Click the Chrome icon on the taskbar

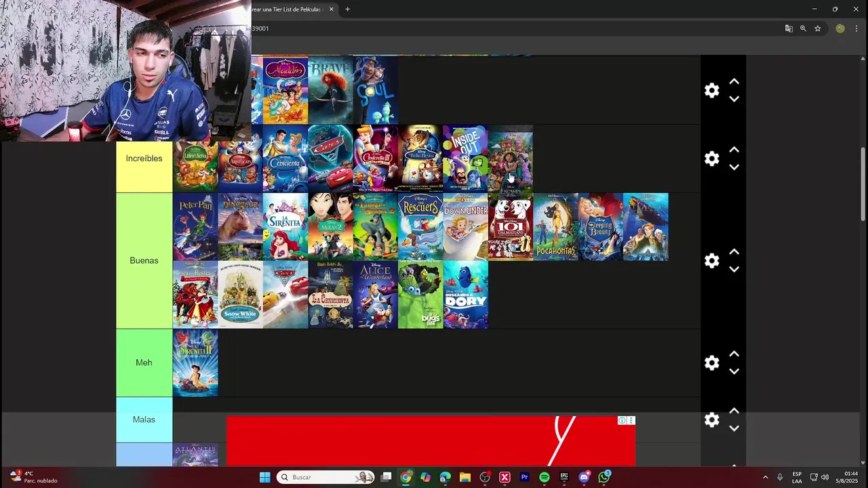click(x=406, y=477)
